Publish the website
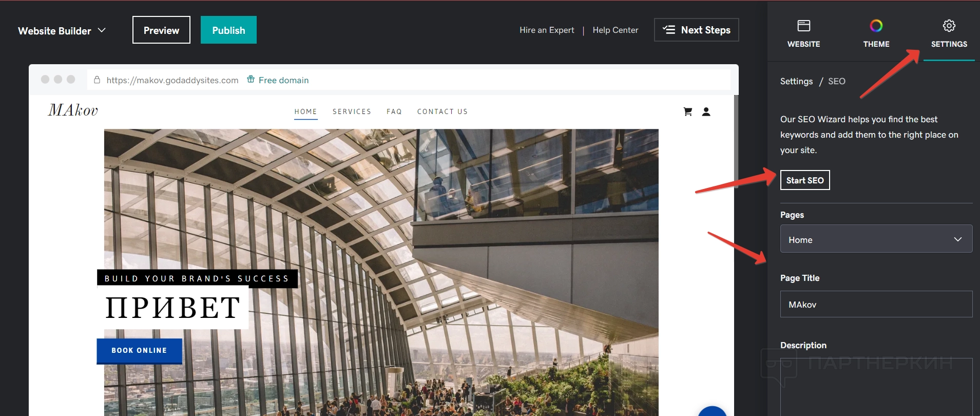The height and width of the screenshot is (416, 980). pos(228,30)
